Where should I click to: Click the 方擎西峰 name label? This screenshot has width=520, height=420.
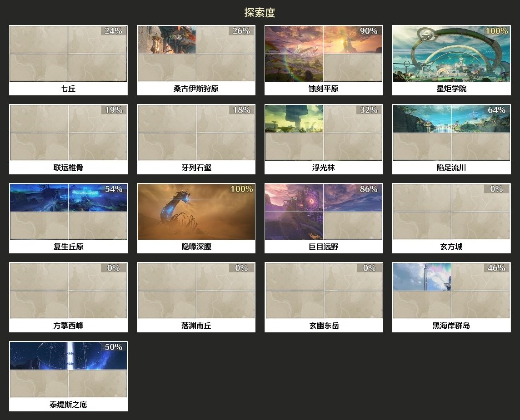coord(68,326)
